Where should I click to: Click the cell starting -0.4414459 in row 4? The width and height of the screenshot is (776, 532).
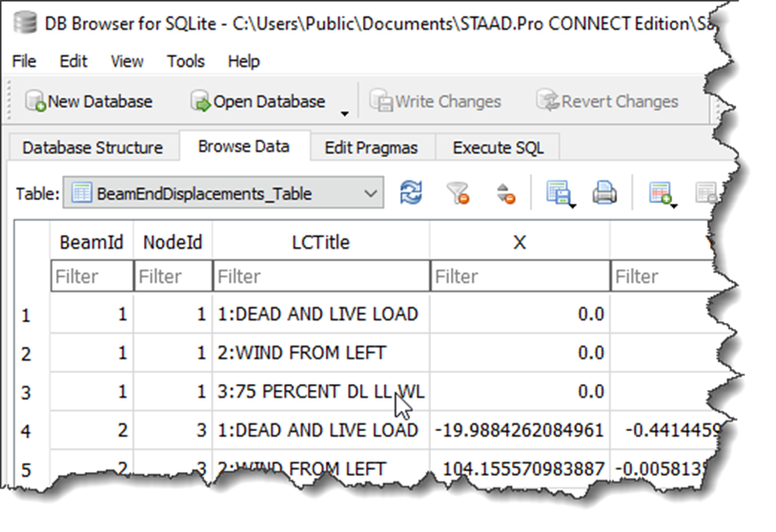665,430
